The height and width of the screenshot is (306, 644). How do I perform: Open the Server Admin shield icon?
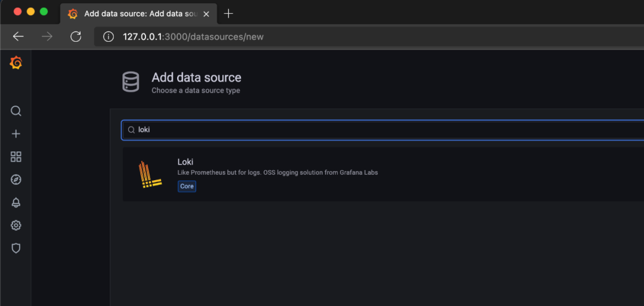(x=16, y=248)
